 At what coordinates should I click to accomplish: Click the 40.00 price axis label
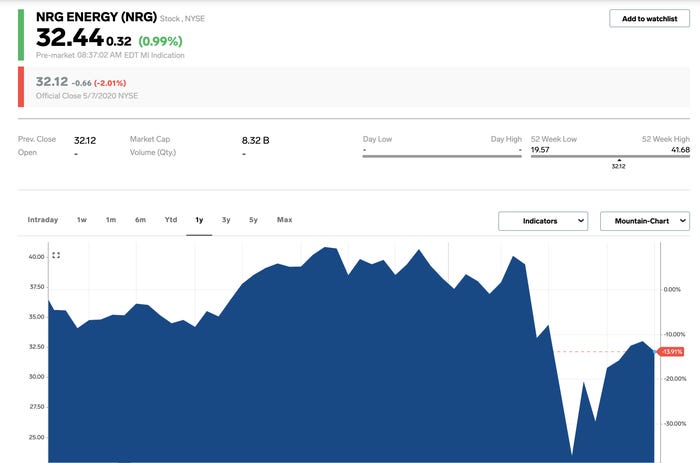[37, 257]
